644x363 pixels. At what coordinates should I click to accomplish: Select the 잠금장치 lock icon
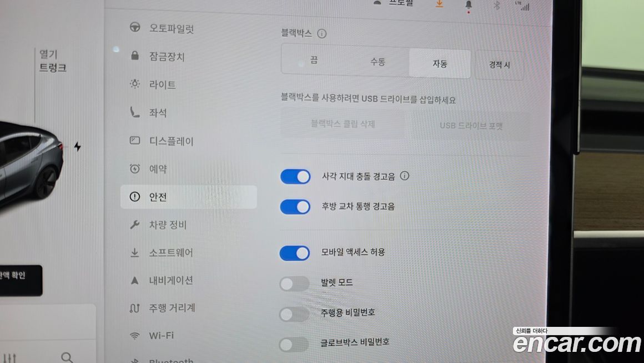pos(135,56)
